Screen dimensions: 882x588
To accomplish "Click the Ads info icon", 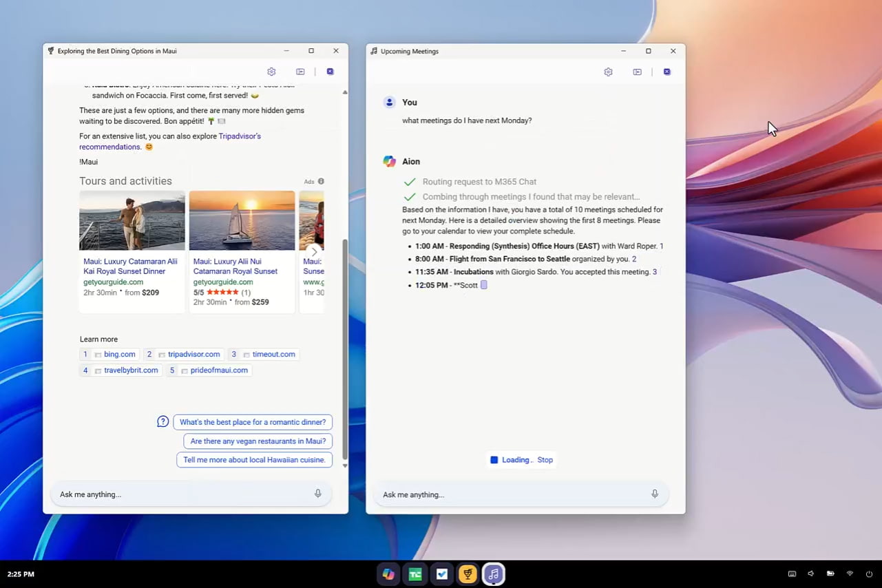I will (x=321, y=182).
